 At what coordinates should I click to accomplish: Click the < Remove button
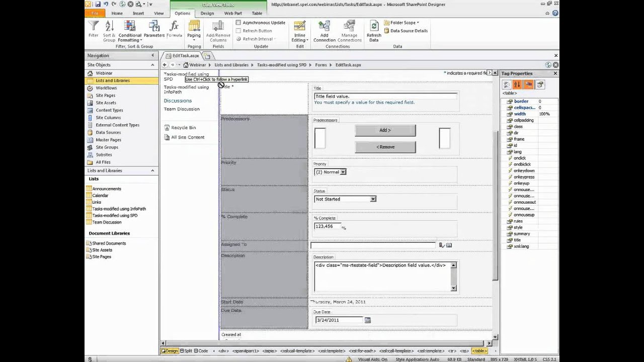pos(385,147)
